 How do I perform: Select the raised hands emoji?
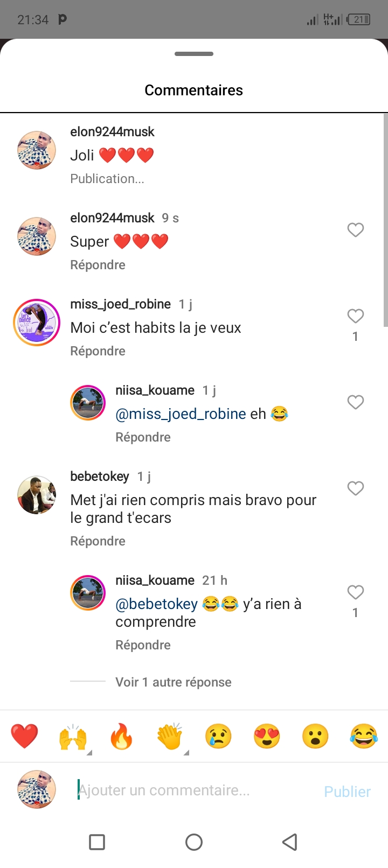73,737
